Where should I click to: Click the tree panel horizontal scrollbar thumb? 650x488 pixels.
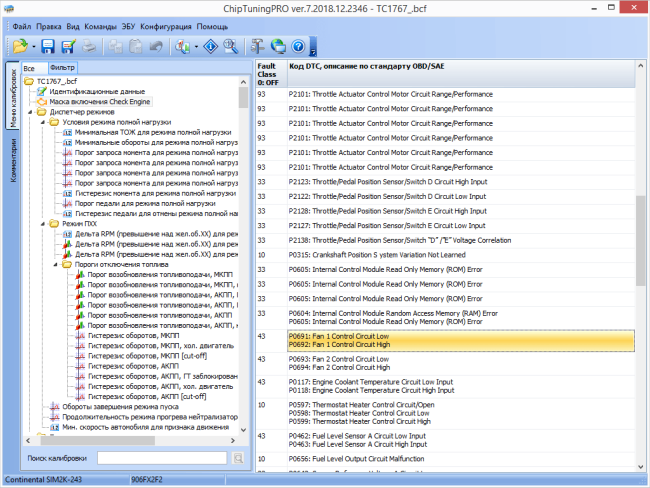pos(98,441)
